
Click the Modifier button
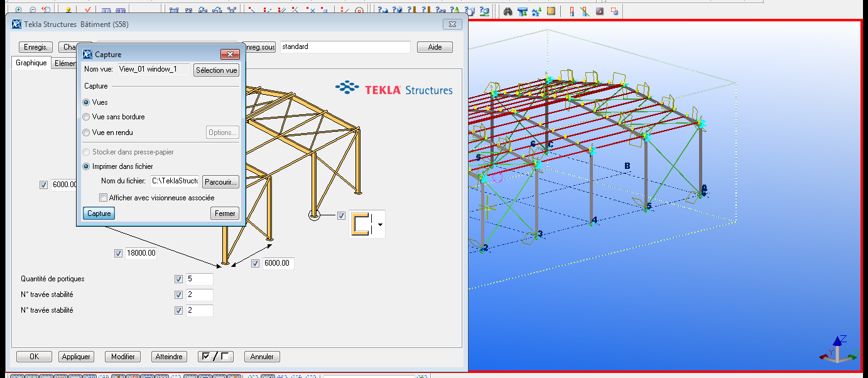[122, 357]
